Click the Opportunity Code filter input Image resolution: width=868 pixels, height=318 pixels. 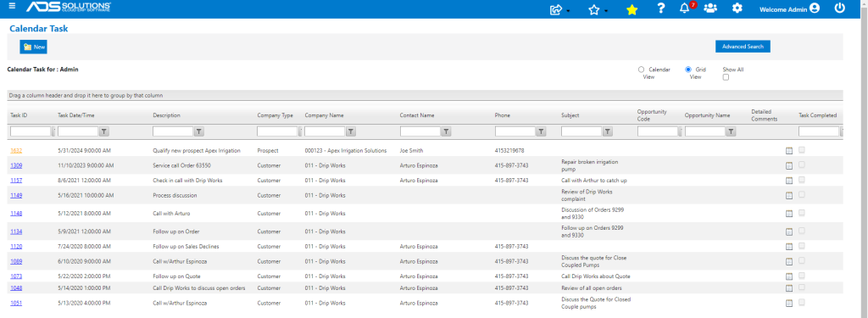coord(658,131)
